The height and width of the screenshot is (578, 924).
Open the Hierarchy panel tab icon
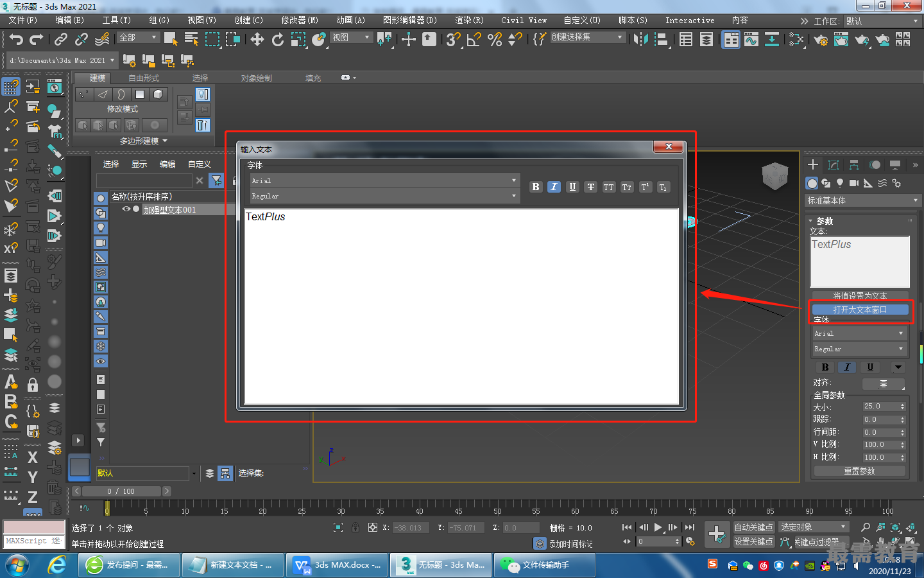pos(854,165)
